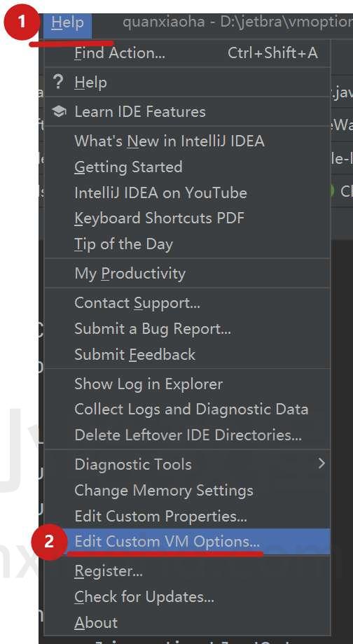Select Show Log in Explorer
Screen dimensions: 353x644
[187, 384]
